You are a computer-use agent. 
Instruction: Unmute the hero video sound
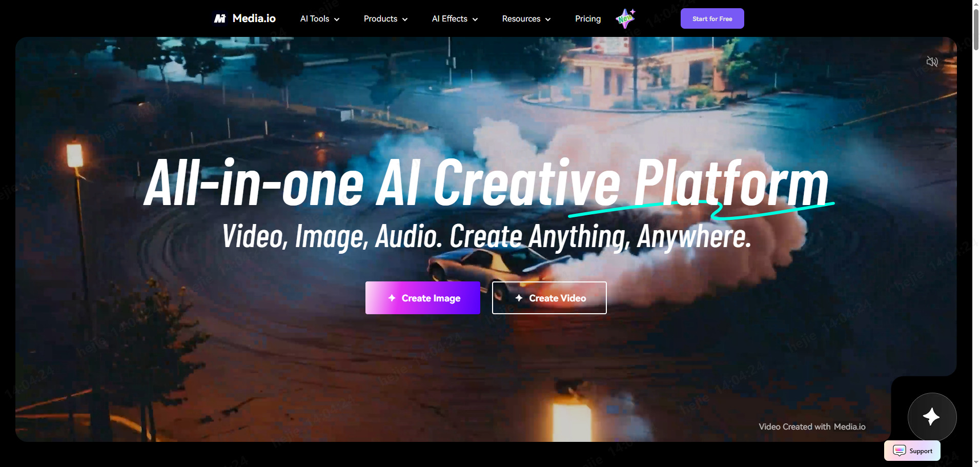click(932, 62)
